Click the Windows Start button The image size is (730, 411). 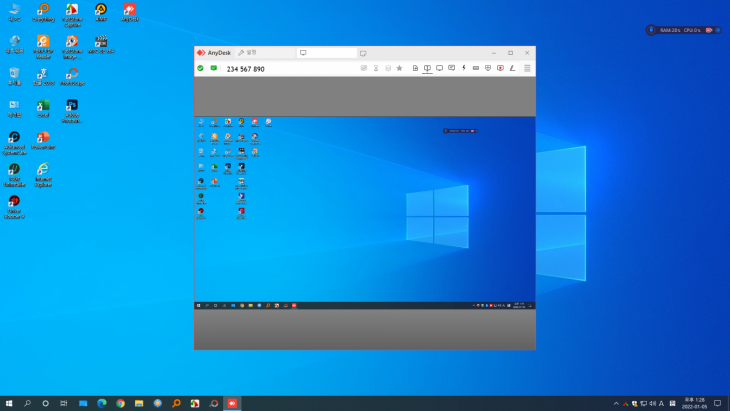click(x=9, y=403)
